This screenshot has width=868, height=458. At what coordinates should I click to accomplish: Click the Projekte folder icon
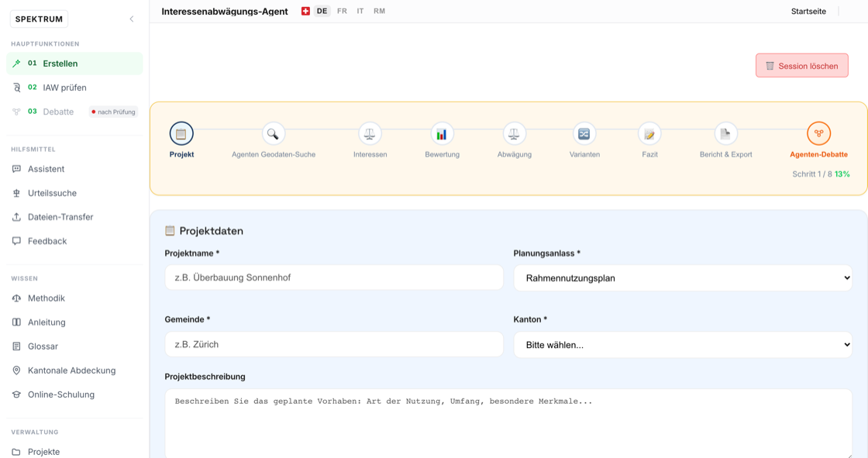pyautogui.click(x=16, y=452)
